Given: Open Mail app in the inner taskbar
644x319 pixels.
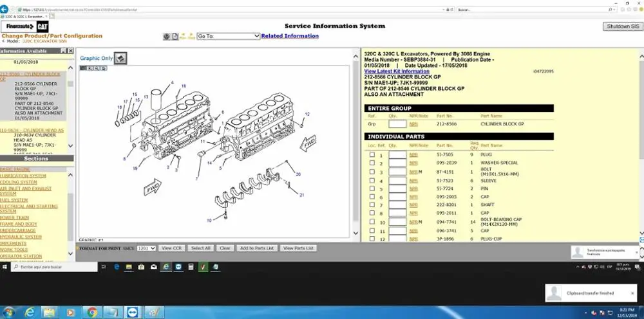Looking at the screenshot, I should pos(154,267).
